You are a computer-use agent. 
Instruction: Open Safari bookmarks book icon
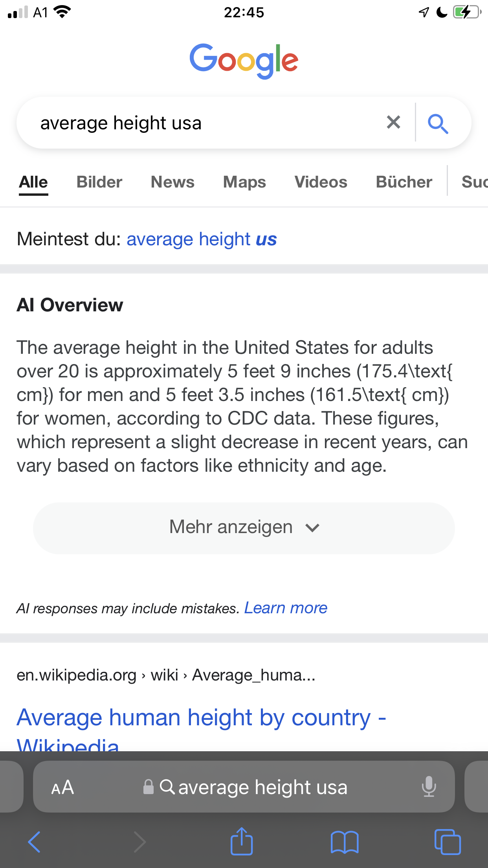(x=345, y=842)
